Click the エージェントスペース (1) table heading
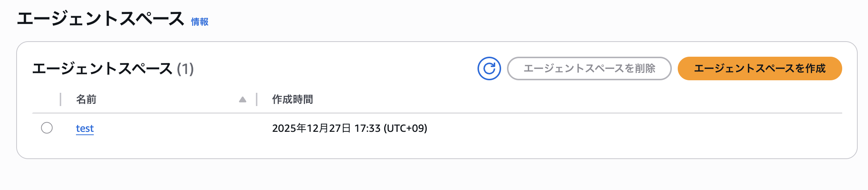This screenshot has width=868, height=190. [103, 69]
